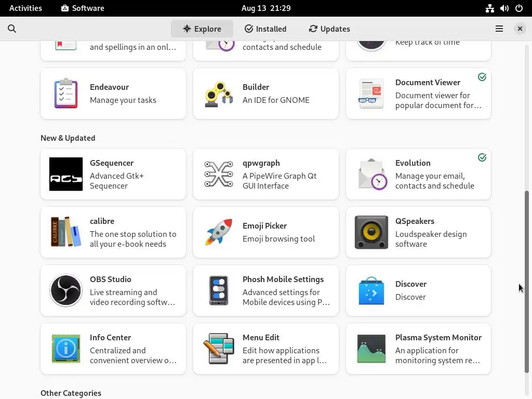Click the calibre title text
Screen dimensions: 532x399
tap(102, 221)
